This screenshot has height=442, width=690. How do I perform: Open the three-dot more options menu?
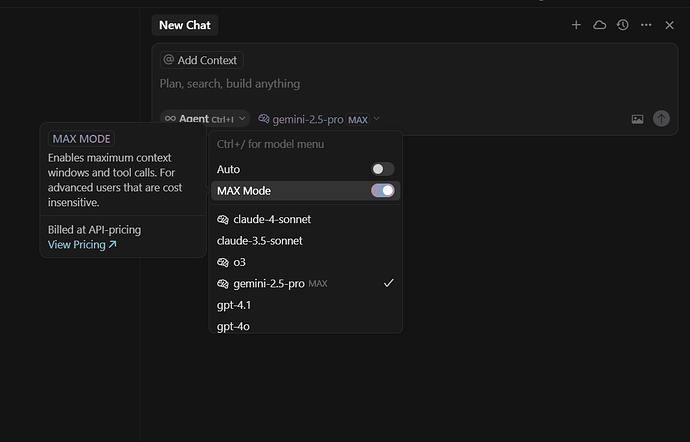pyautogui.click(x=646, y=25)
